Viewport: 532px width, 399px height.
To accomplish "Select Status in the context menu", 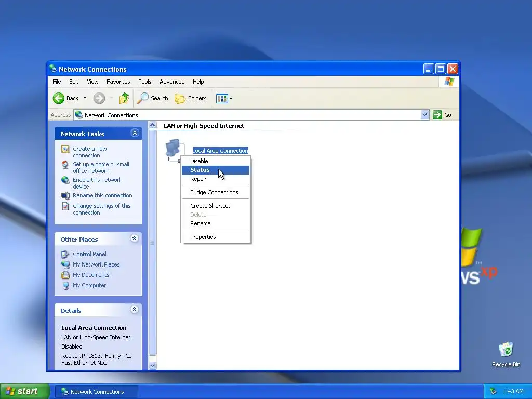I will point(216,170).
